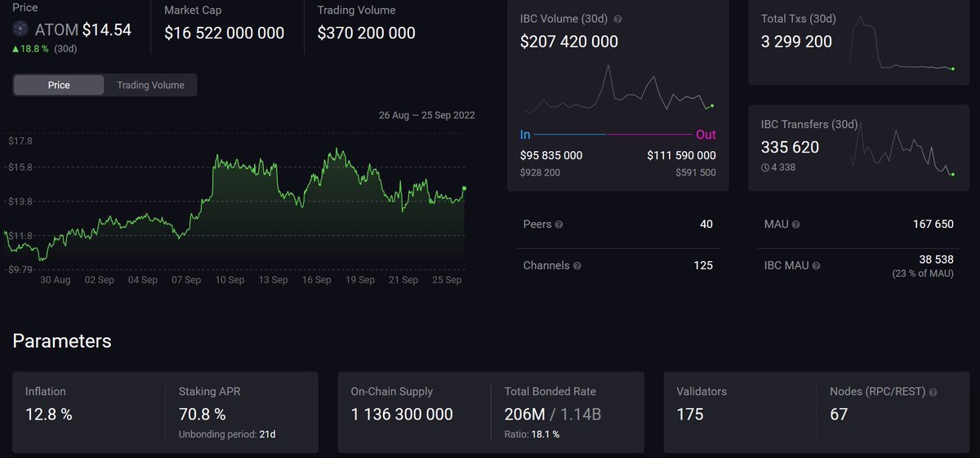Screen dimensions: 980x458
Task: Click the blue In label under IBC Volume
Action: tap(525, 135)
